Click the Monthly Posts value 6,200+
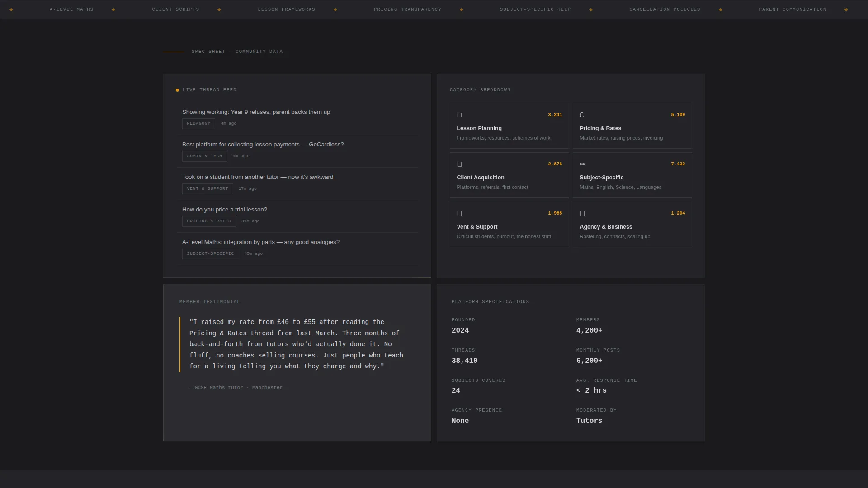This screenshot has width=868, height=488. click(589, 361)
